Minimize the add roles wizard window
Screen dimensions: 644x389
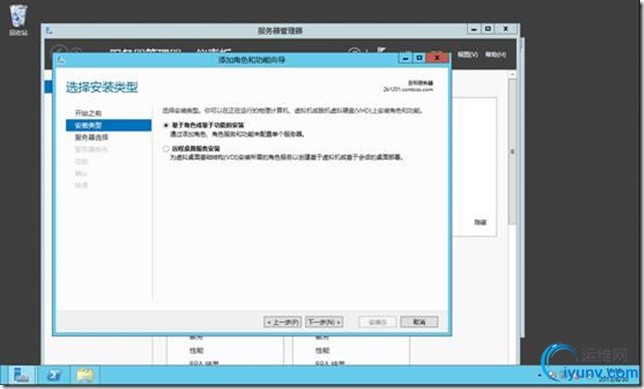(x=405, y=58)
